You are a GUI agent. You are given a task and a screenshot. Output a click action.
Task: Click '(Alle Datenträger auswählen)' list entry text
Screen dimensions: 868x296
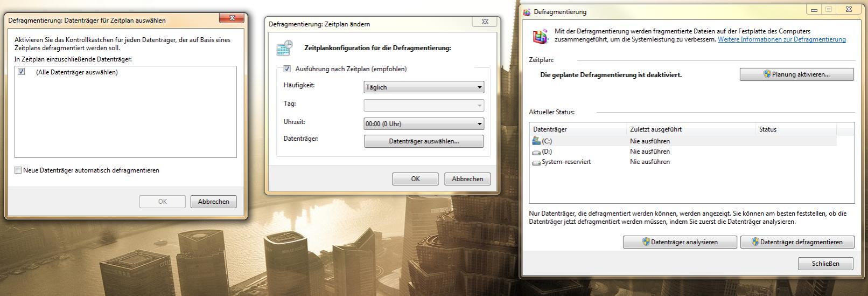77,72
